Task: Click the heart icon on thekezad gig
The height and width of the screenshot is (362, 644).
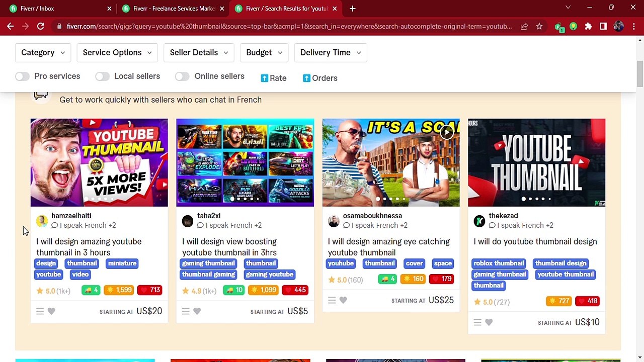Action: (x=489, y=322)
